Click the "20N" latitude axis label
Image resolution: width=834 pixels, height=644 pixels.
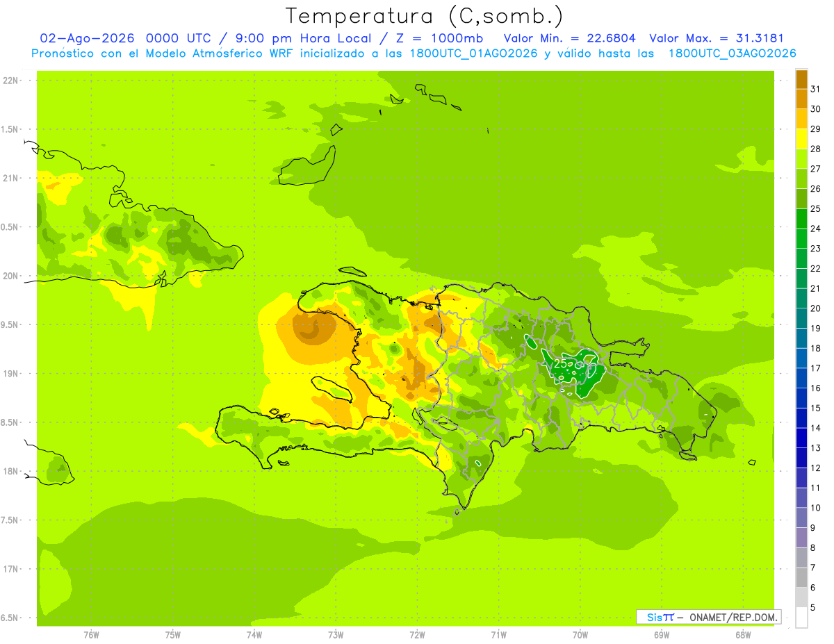pos(10,276)
